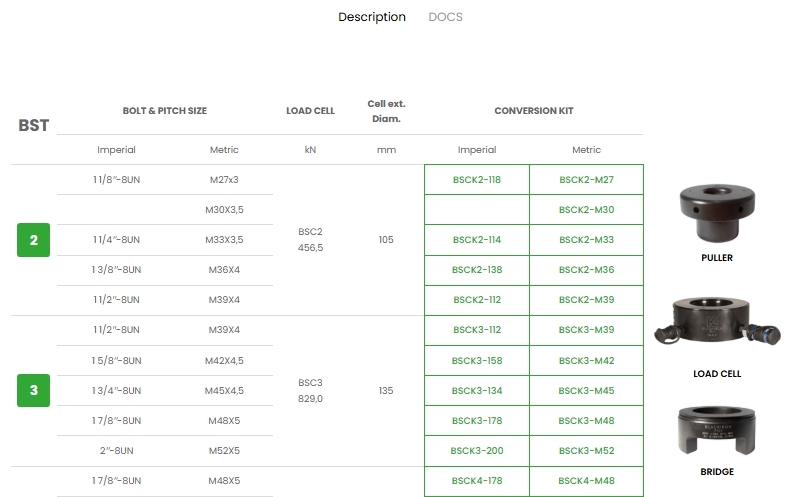This screenshot has height=497, width=794.
Task: Open conversion kit BSCK2-M27
Action: [x=586, y=180]
